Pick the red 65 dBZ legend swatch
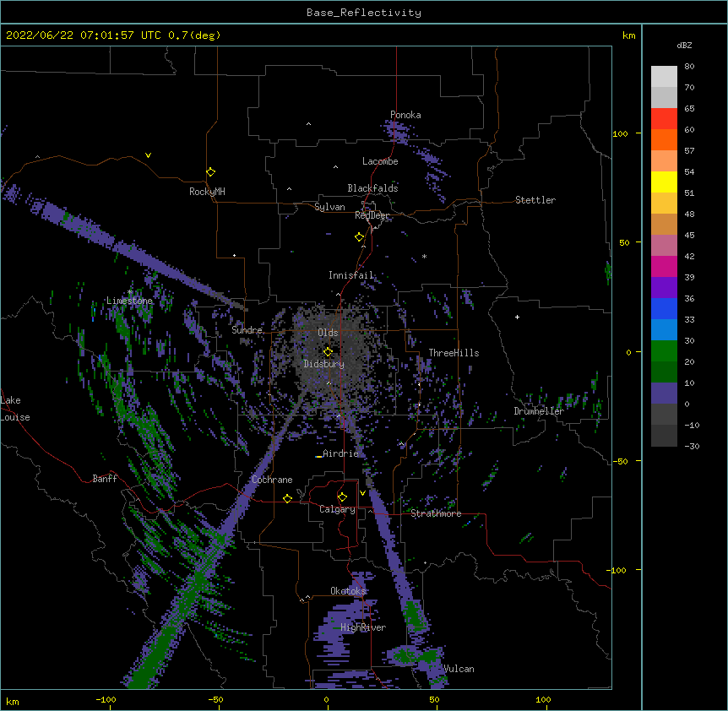The image size is (728, 711). click(664, 119)
